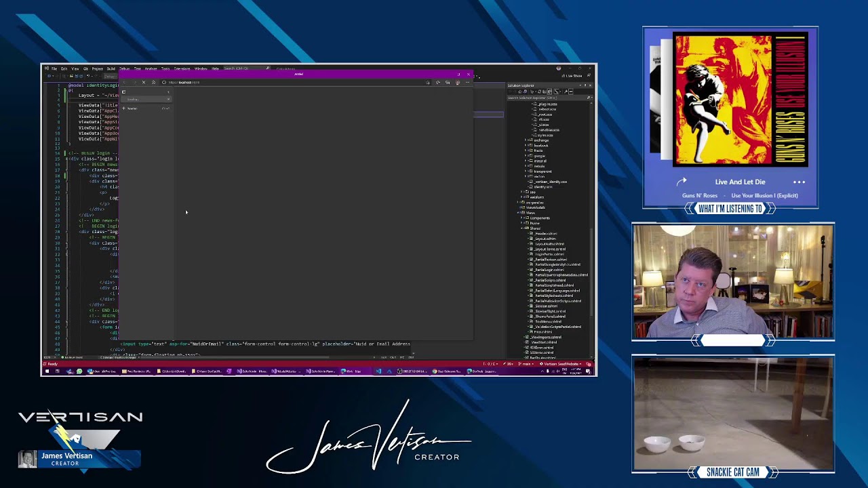Stop page loading with browser X icon
This screenshot has height=488, width=868.
pos(144,82)
